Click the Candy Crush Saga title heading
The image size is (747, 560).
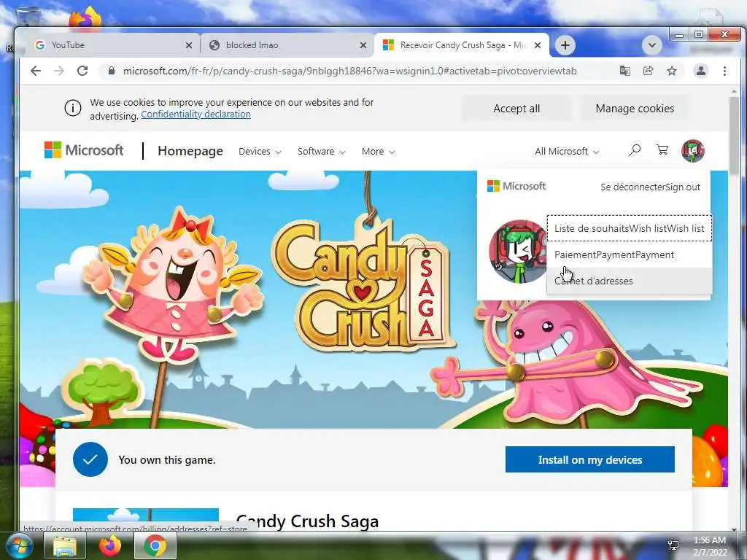pos(308,521)
